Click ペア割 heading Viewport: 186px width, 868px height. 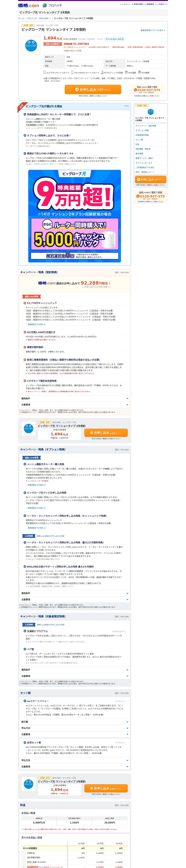30,649
